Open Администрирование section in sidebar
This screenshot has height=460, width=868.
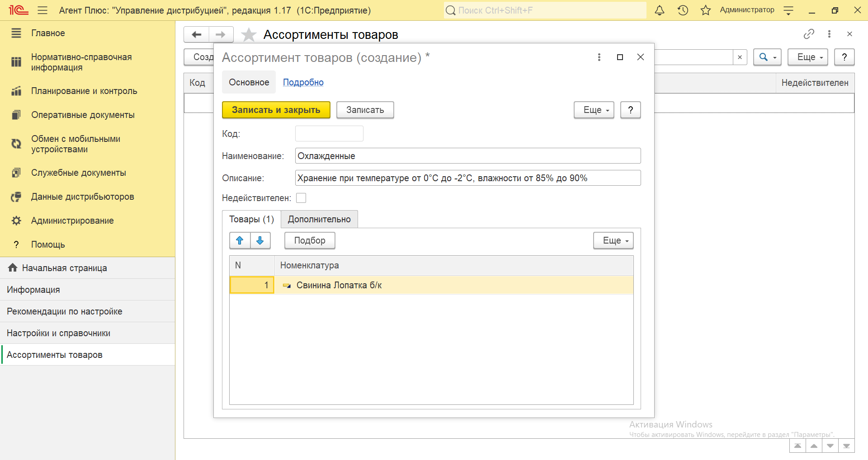tap(72, 221)
